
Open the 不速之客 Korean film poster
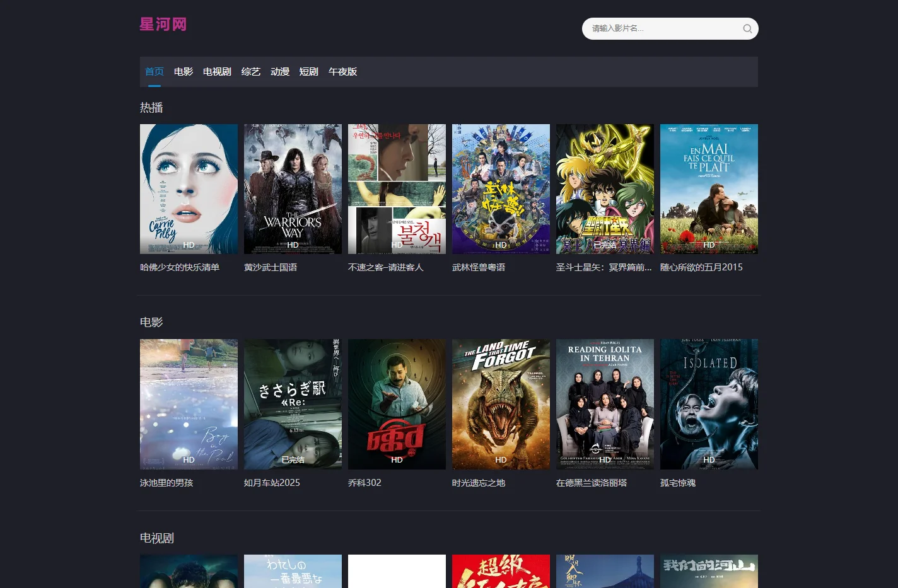[397, 189]
